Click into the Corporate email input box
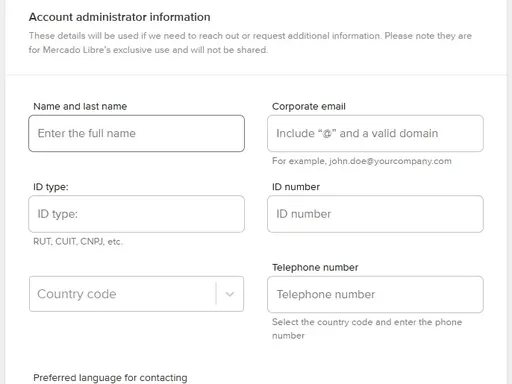Viewport: 512px width, 384px height. pyautogui.click(x=375, y=133)
